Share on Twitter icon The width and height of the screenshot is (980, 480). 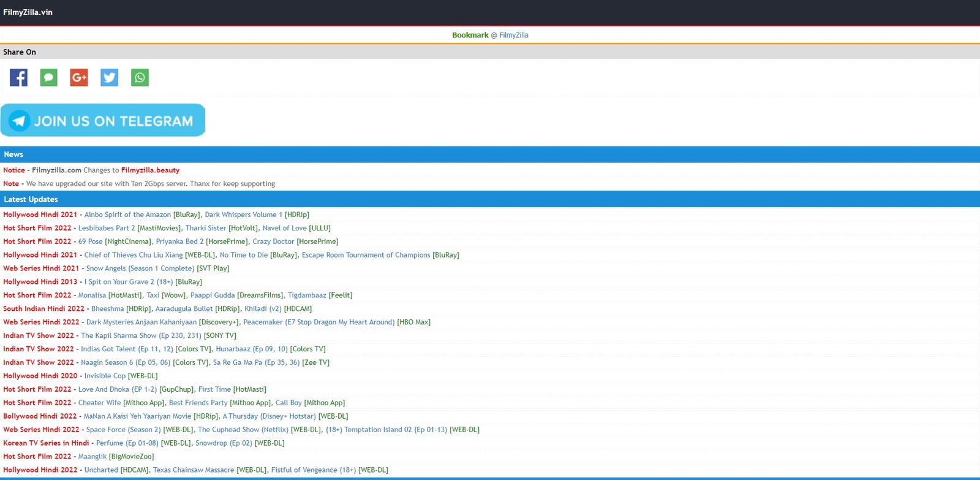110,77
